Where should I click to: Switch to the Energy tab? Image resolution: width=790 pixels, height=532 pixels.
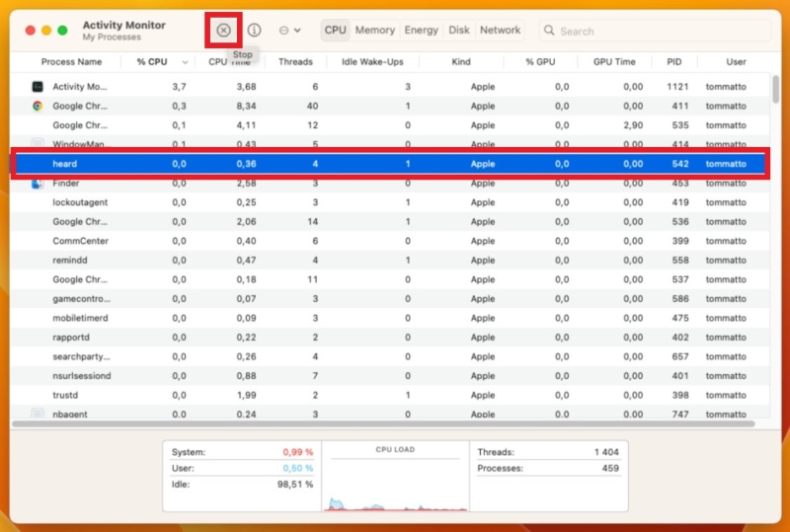pos(422,31)
